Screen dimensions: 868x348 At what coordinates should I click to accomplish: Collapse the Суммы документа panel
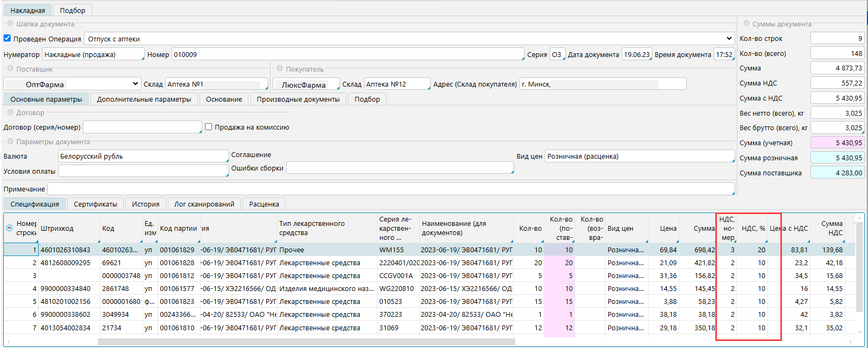pos(746,24)
